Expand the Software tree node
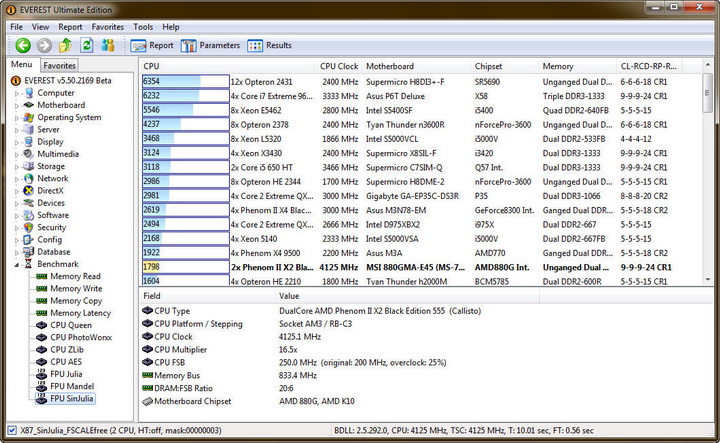 click(17, 215)
